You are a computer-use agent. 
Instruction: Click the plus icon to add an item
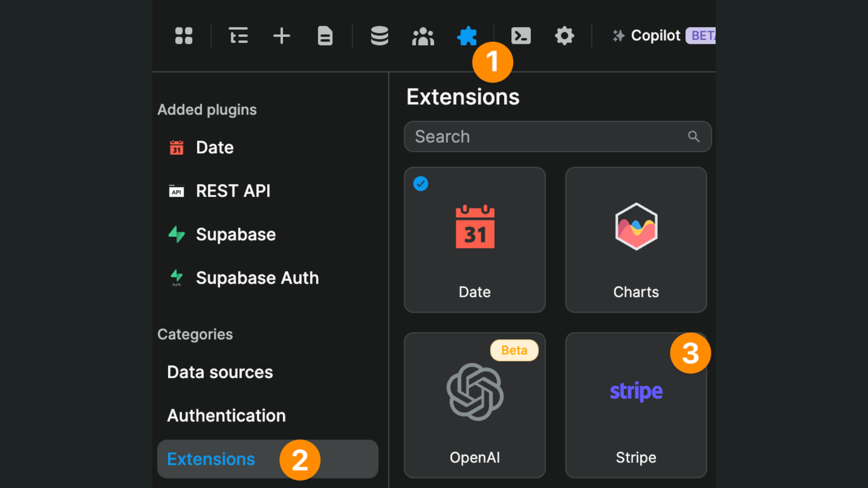coord(281,36)
